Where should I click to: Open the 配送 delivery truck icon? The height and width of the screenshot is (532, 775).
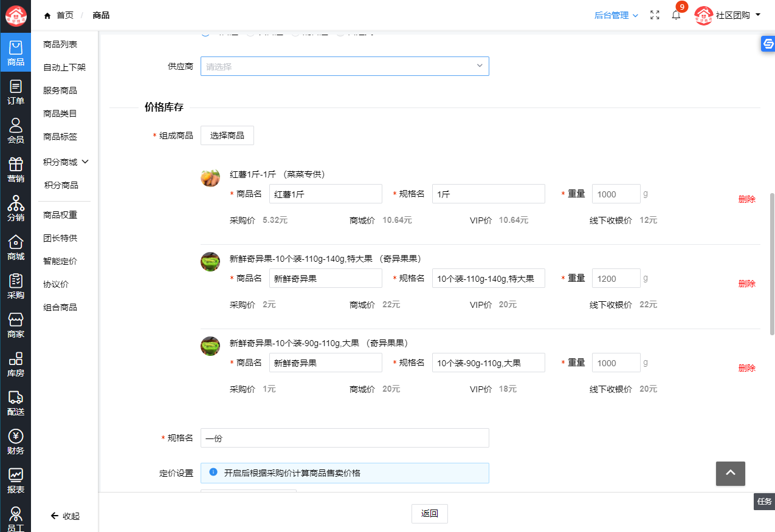[x=16, y=403]
